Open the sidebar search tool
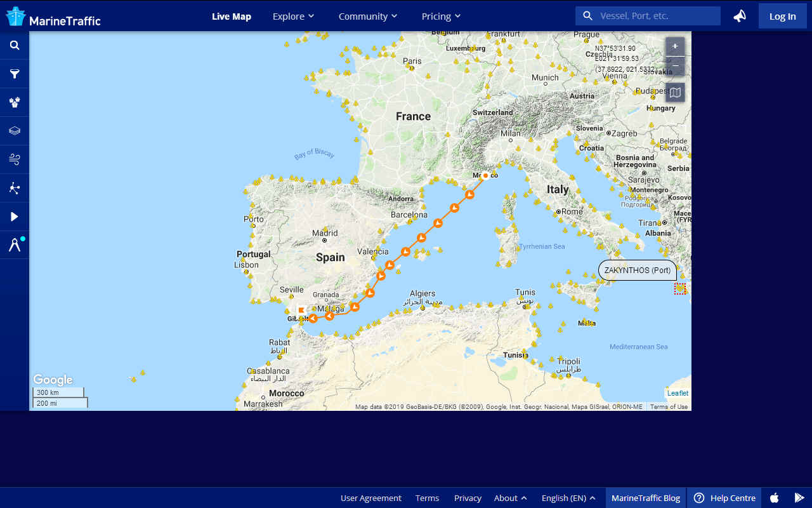Screen dimensions: 812x508 [15, 45]
